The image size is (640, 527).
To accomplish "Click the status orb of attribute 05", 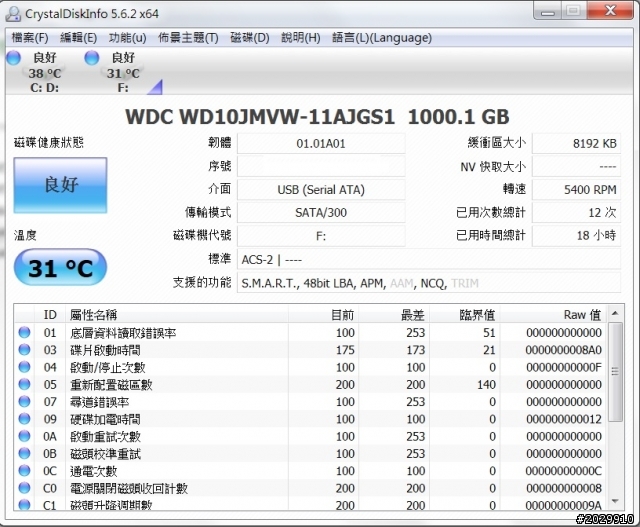I will (x=24, y=384).
